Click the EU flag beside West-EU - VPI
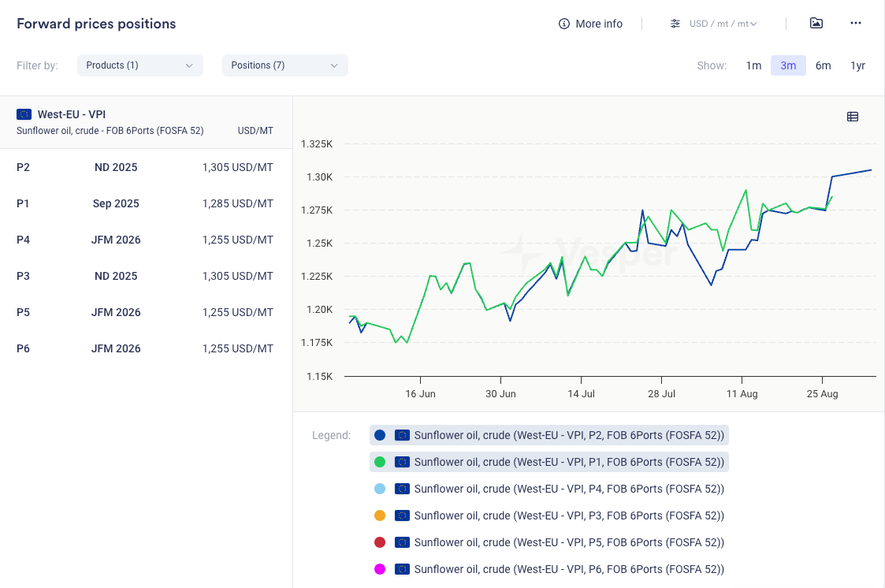The height and width of the screenshot is (588, 885). [x=24, y=114]
